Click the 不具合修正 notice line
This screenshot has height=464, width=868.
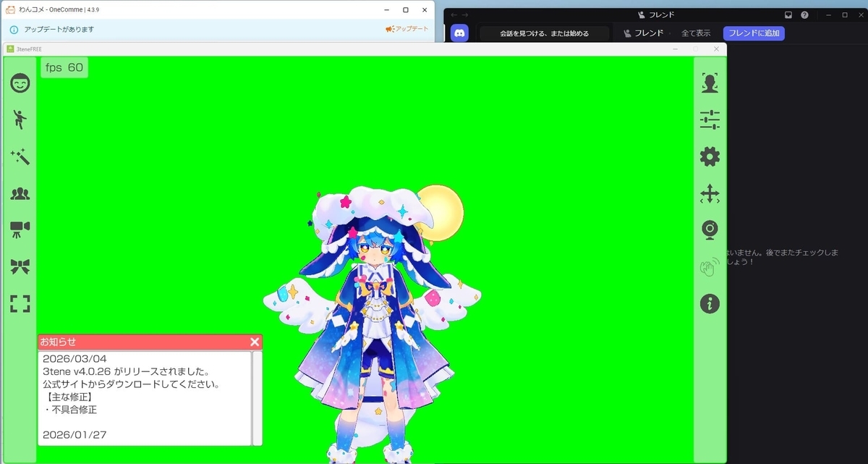tap(71, 410)
